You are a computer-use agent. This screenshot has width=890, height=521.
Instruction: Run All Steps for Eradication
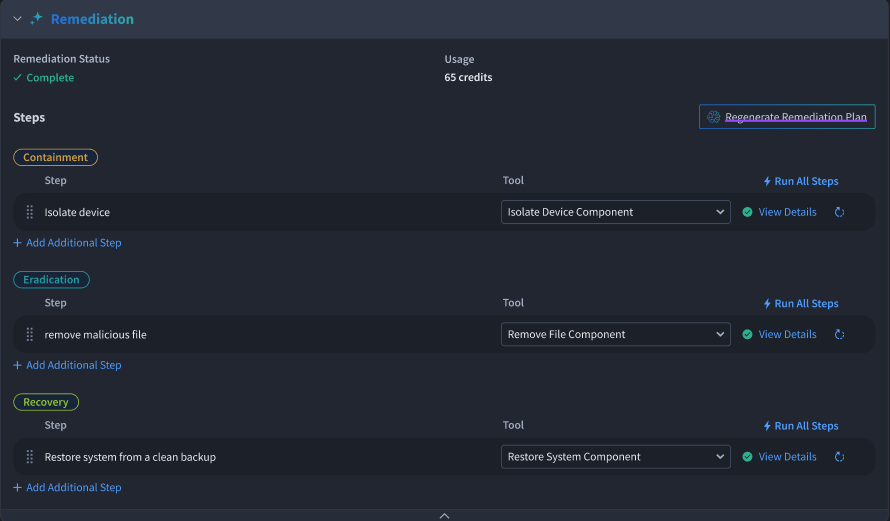click(801, 304)
